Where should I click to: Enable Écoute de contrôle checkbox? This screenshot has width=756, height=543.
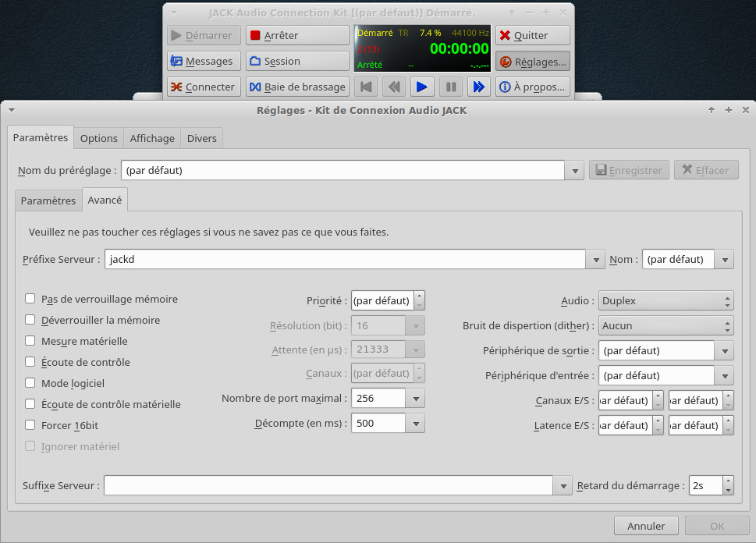click(x=30, y=362)
